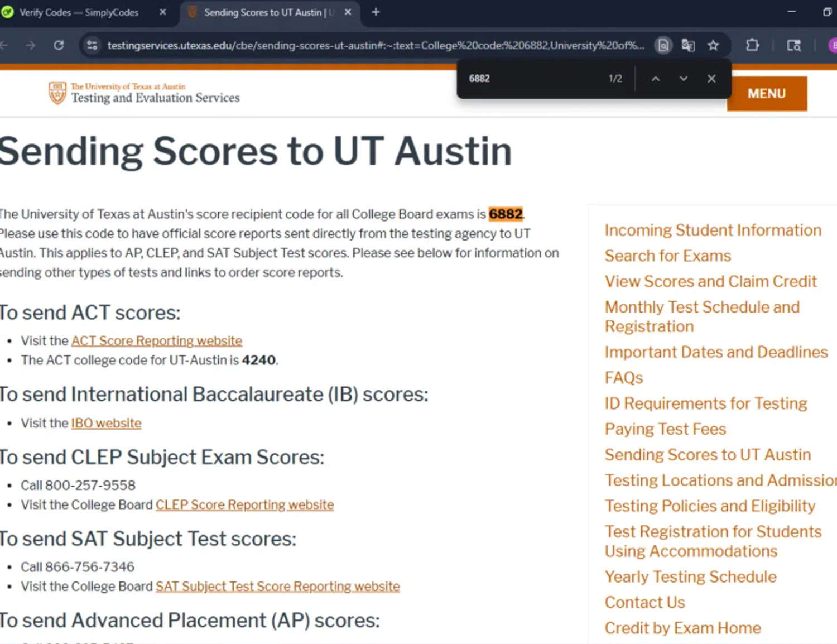Click the search side panel icon
Image resolution: width=837 pixels, height=644 pixels.
click(x=793, y=45)
